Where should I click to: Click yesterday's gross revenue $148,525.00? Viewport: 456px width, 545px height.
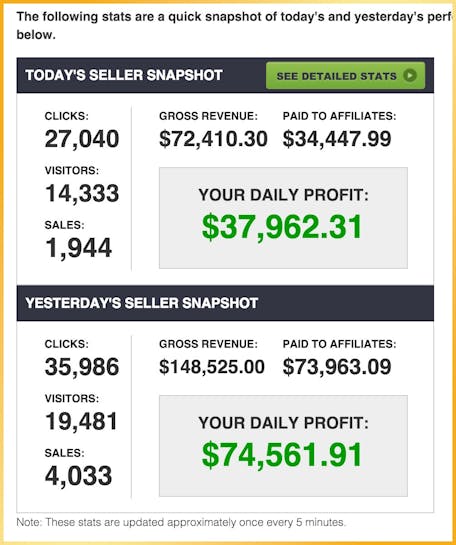coord(212,367)
